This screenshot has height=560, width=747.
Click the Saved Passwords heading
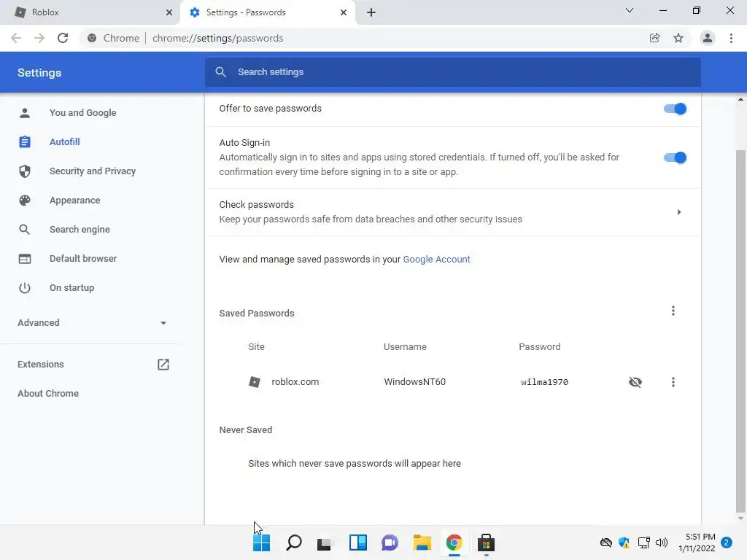[257, 314]
